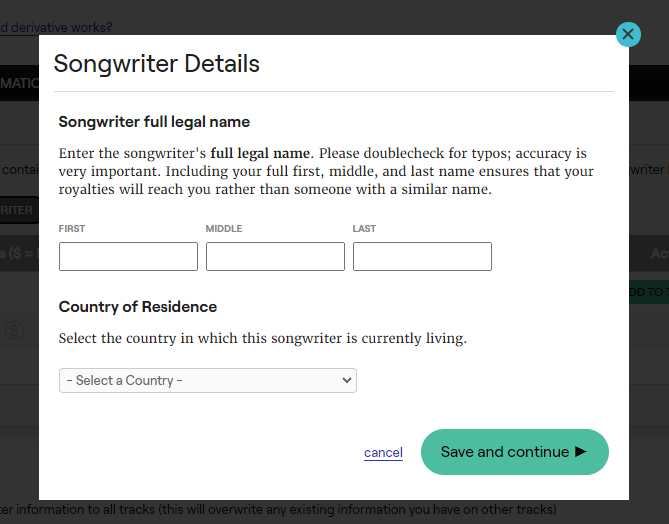Image resolution: width=669 pixels, height=524 pixels.
Task: Click the LAST field label
Action: [364, 229]
